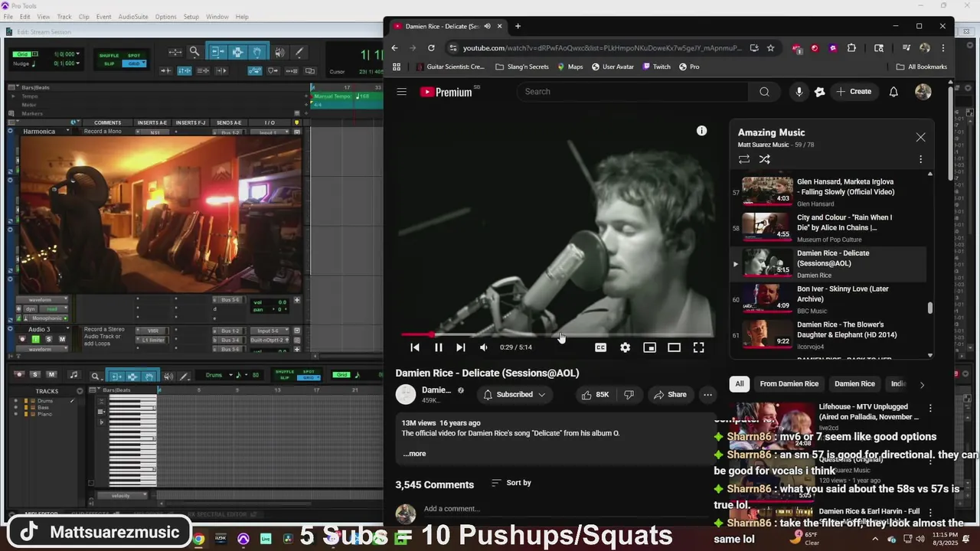This screenshot has height=551, width=980.
Task: Solo the Audio 3 track
Action: coord(48,339)
